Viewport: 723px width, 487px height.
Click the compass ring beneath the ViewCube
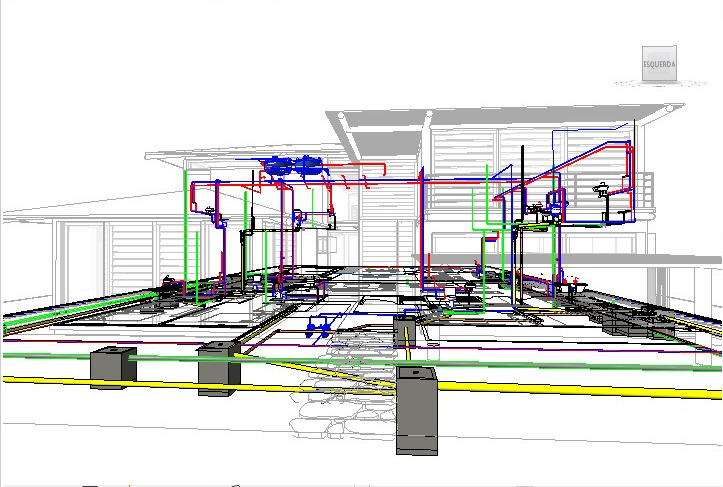click(x=659, y=84)
